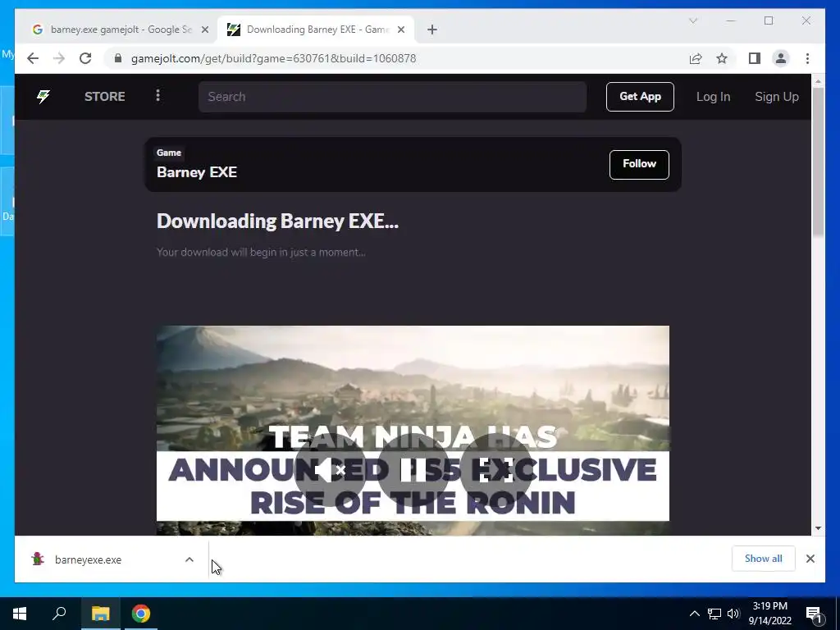This screenshot has width=840, height=630.
Task: Go back with the browser back arrow
Action: coord(33,58)
